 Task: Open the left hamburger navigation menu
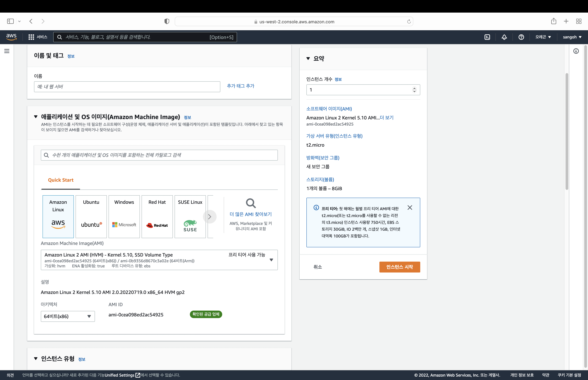click(7, 51)
